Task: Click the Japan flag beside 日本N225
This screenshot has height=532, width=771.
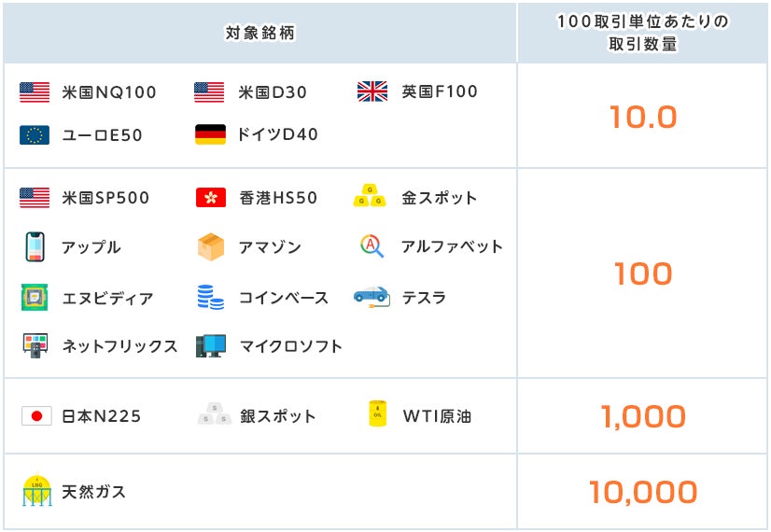Action: click(x=35, y=416)
